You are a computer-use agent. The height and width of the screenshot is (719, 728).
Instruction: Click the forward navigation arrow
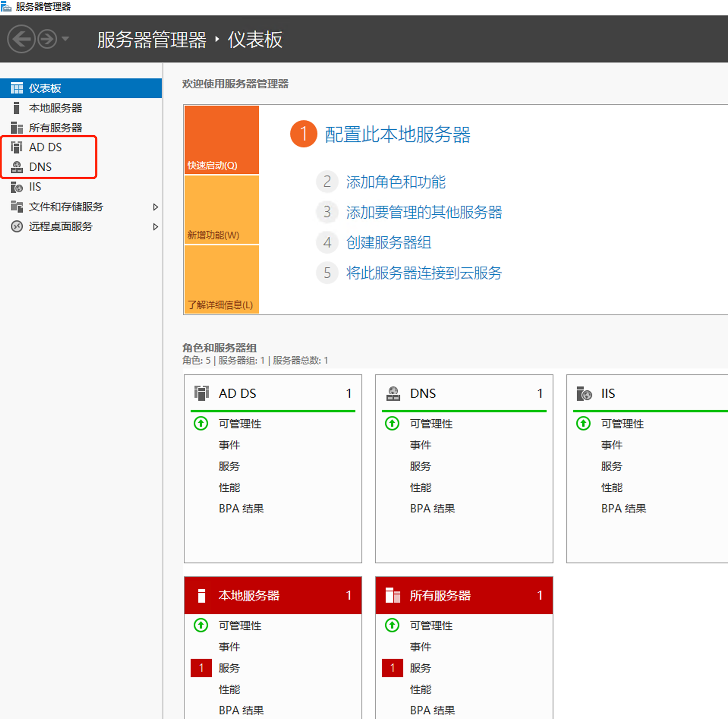click(x=48, y=39)
